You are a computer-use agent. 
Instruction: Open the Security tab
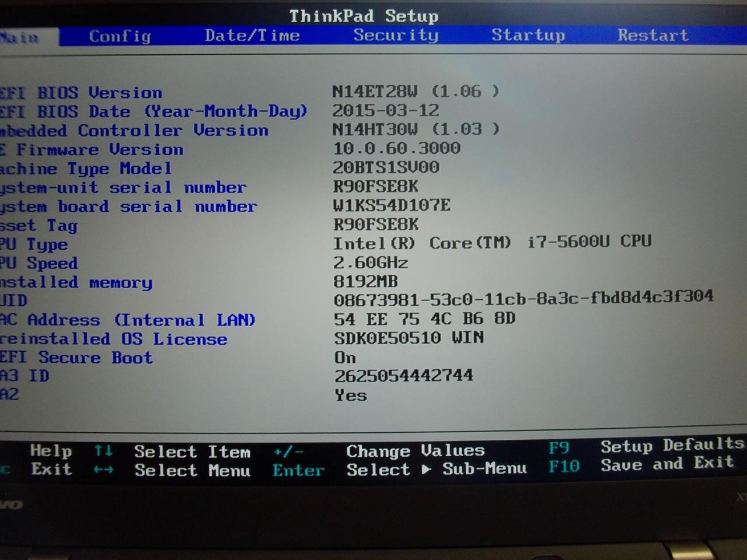[396, 35]
